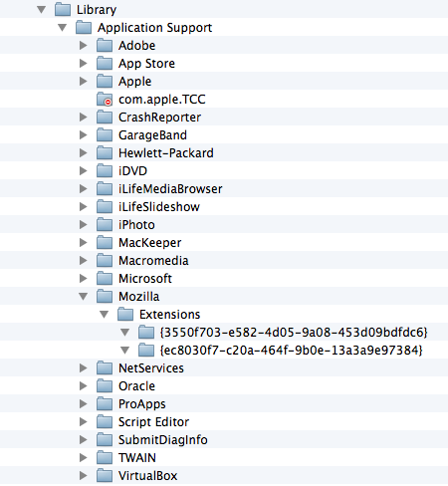Click the Adobe folder icon
This screenshot has width=448, height=486.
pos(105,45)
